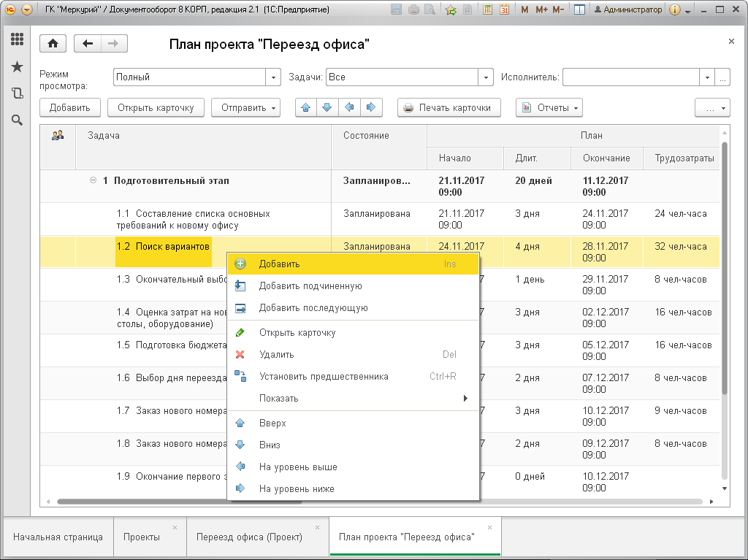Switch to the Проекты tab
Viewport: 748px width, 560px height.
tap(150, 537)
